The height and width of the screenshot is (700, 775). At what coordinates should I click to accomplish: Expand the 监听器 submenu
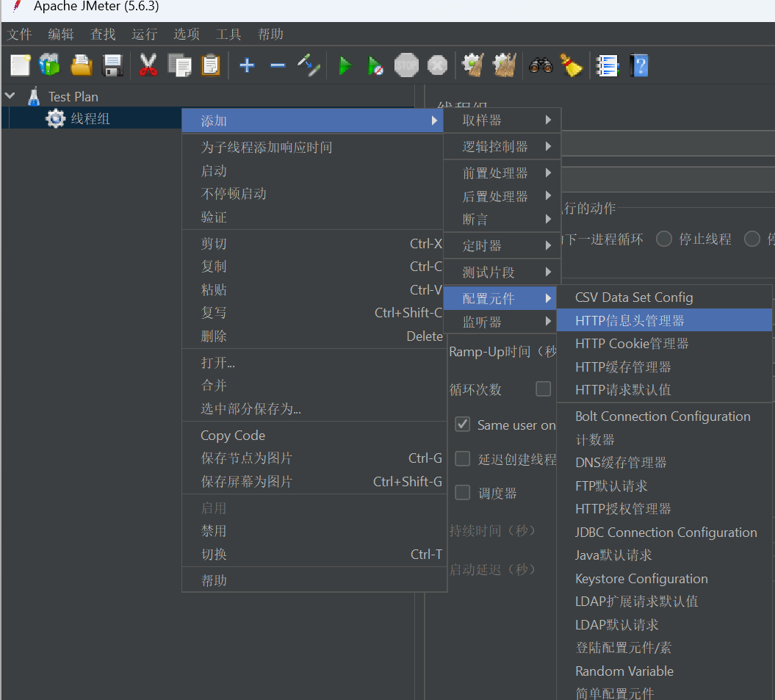(x=502, y=322)
